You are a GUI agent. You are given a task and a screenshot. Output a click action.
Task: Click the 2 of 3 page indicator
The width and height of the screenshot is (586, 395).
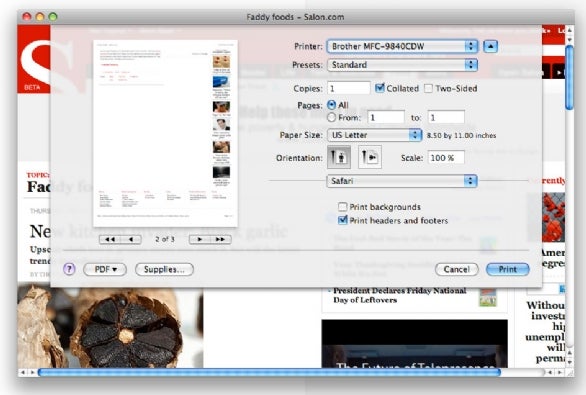coord(165,239)
